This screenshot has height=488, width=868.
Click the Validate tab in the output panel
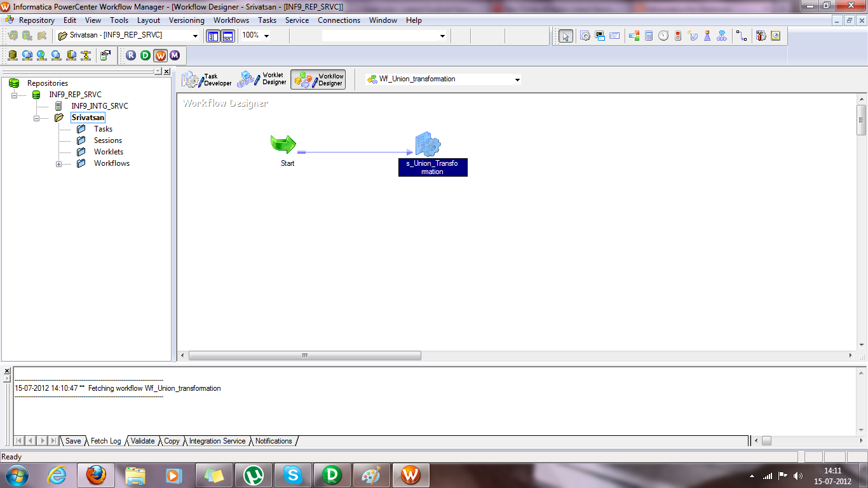(x=142, y=440)
